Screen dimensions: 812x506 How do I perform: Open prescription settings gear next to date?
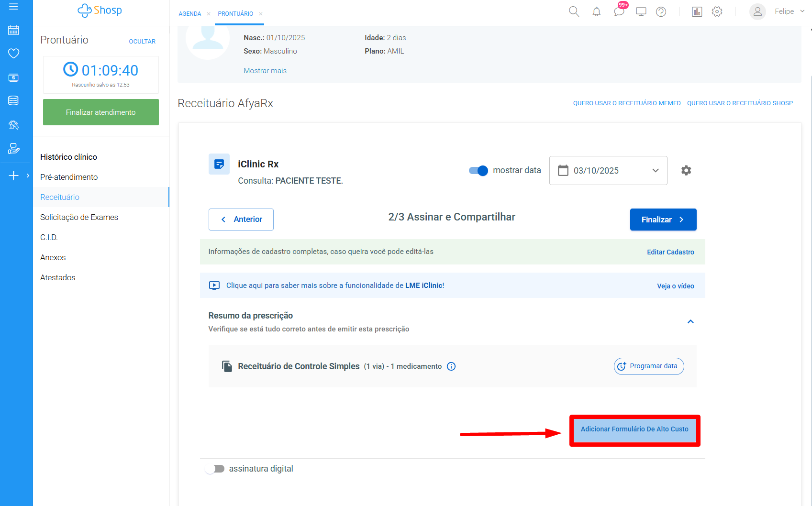686,170
